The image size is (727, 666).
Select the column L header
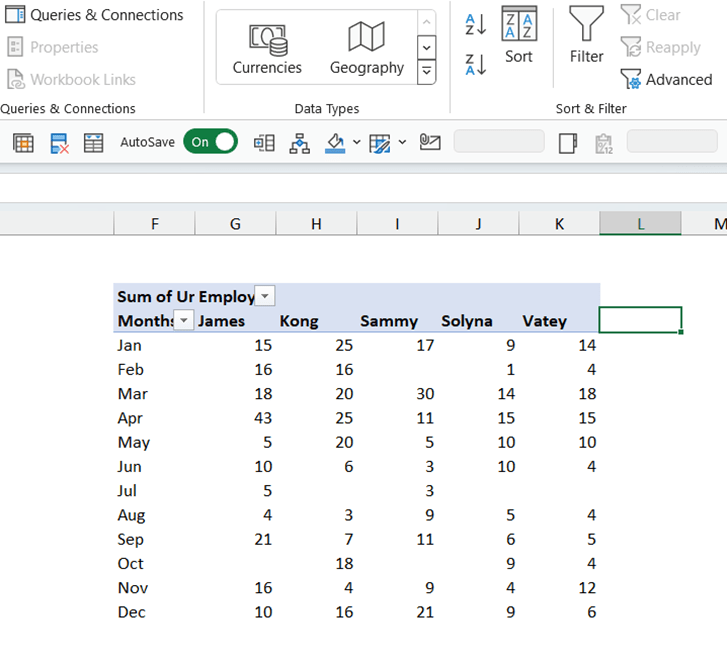(640, 224)
